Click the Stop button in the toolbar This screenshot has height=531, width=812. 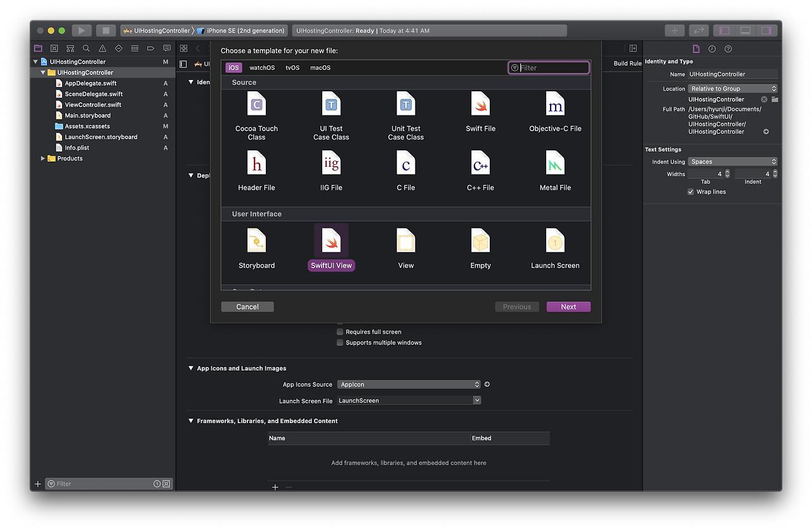[x=106, y=30]
